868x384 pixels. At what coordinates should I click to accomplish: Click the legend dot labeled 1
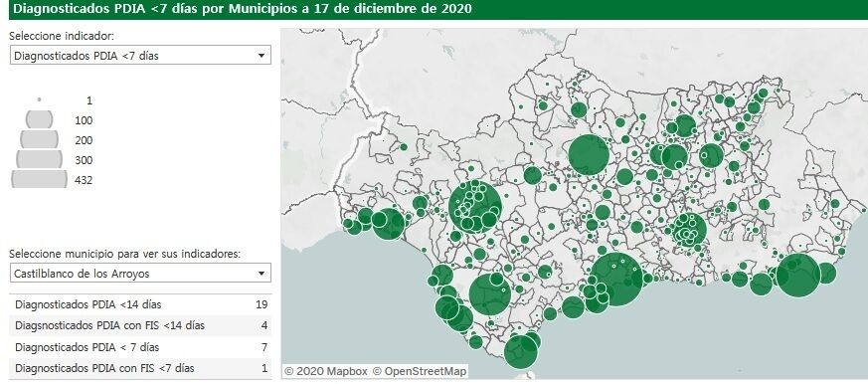click(40, 99)
